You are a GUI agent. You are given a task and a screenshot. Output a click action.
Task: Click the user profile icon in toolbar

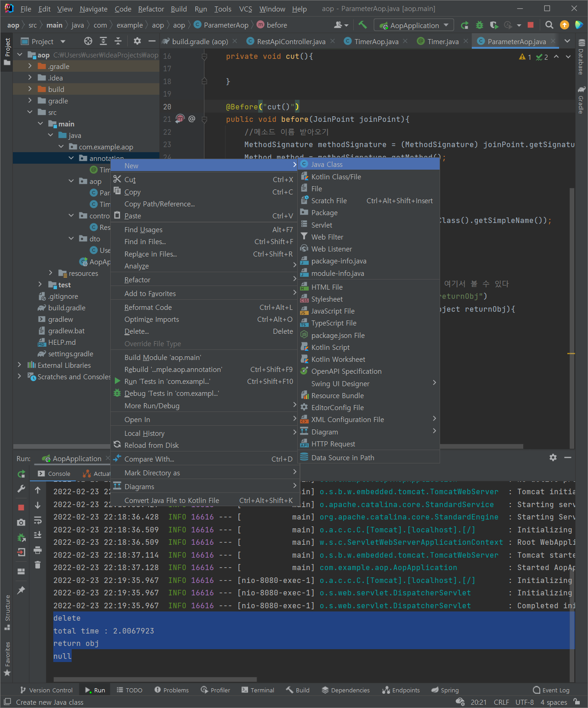click(x=341, y=25)
